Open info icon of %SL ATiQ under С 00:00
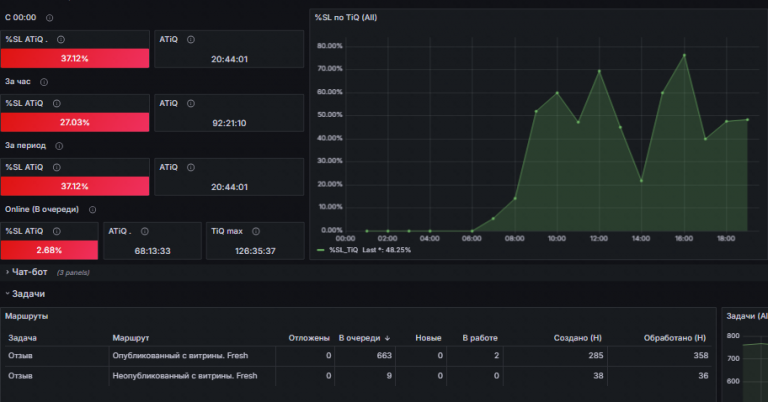Viewport: 768px width, 402px height. (61, 40)
